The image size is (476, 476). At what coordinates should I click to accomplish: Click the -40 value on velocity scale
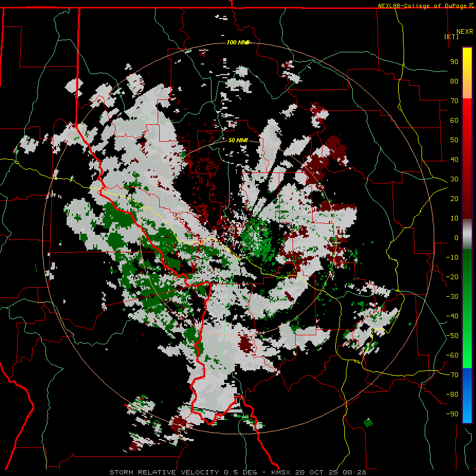[452, 316]
